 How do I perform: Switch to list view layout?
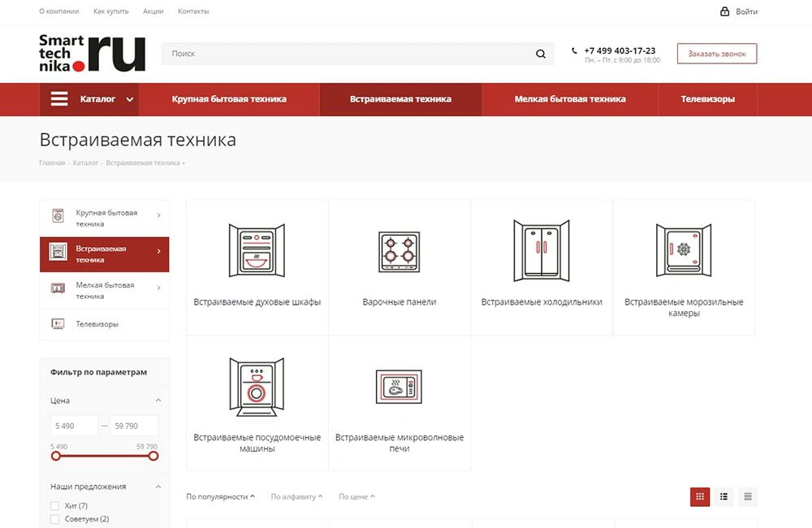(x=723, y=496)
